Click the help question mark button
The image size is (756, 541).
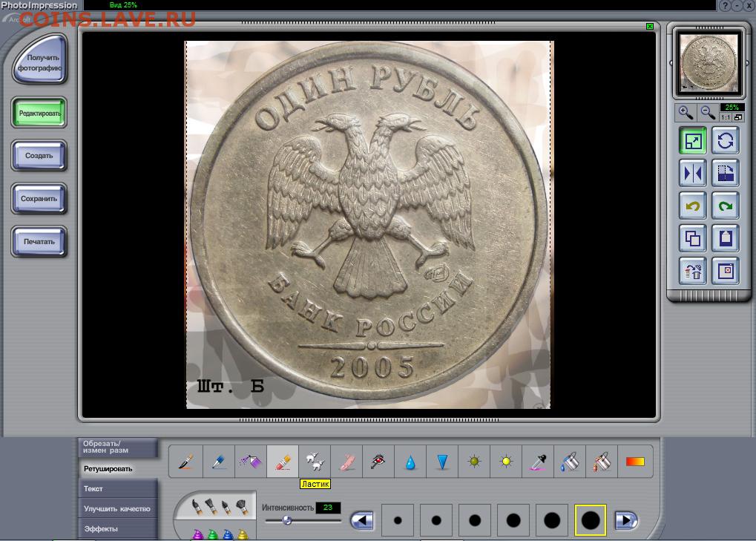coord(726,6)
